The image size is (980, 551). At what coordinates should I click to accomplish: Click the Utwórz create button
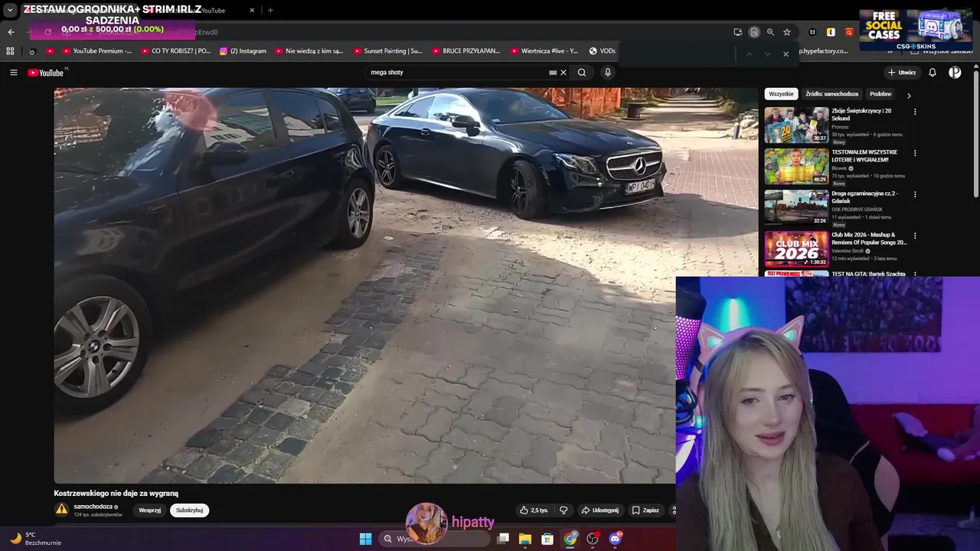click(x=902, y=73)
